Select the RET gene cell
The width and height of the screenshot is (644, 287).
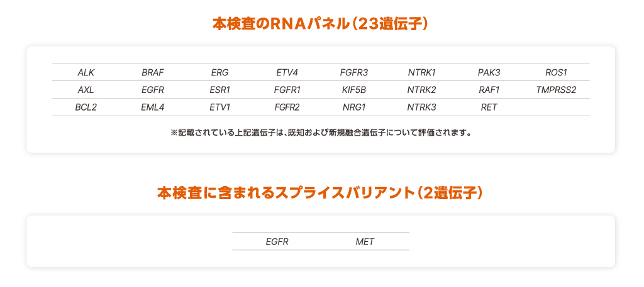point(489,107)
